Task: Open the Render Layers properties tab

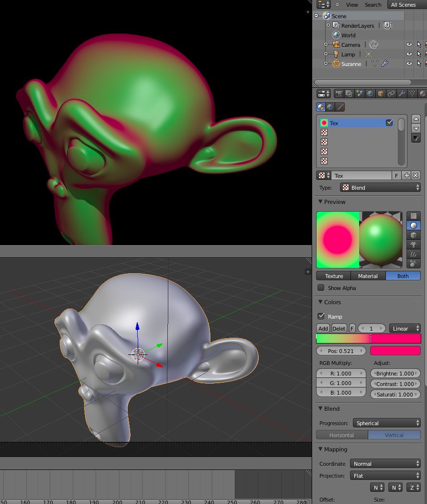Action: point(349,94)
